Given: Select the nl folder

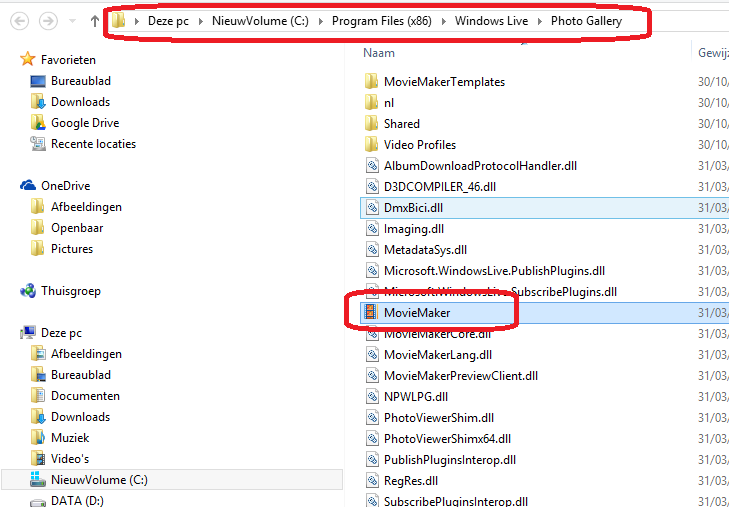Looking at the screenshot, I should [389, 103].
